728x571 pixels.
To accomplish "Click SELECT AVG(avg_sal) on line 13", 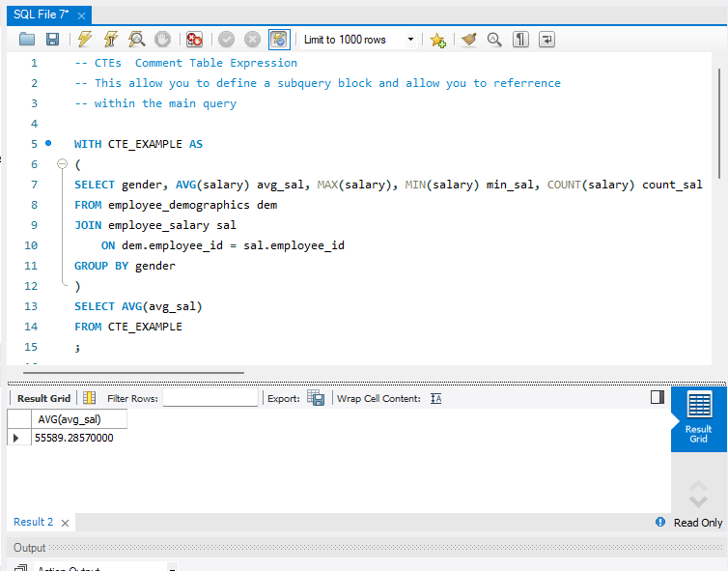I will (138, 306).
